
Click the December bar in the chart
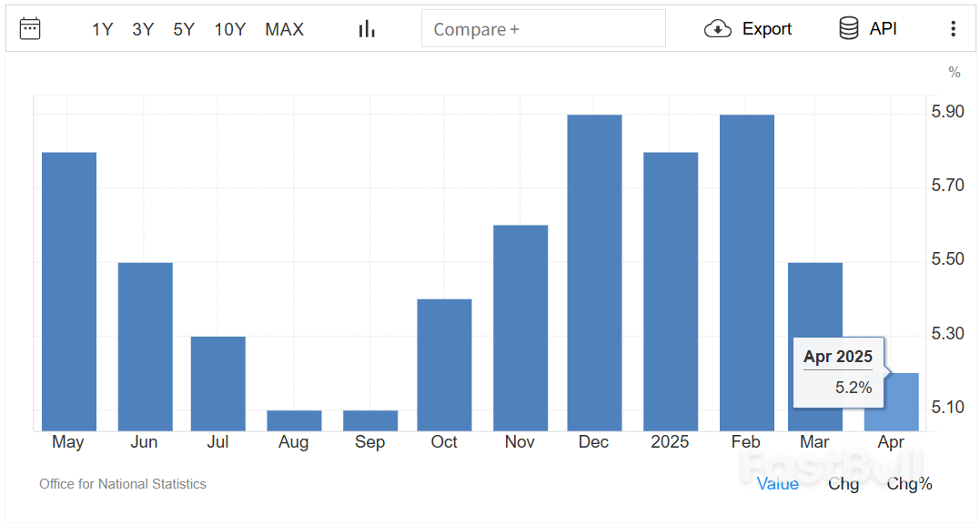594,273
